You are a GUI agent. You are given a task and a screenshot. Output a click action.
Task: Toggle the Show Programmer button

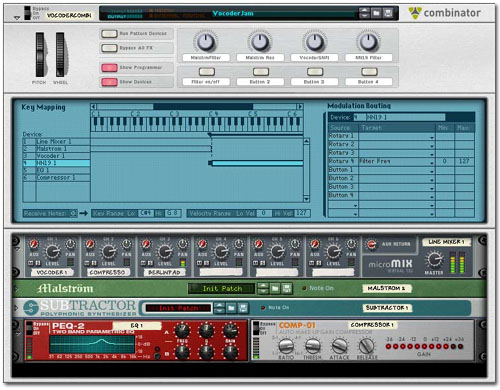[109, 68]
